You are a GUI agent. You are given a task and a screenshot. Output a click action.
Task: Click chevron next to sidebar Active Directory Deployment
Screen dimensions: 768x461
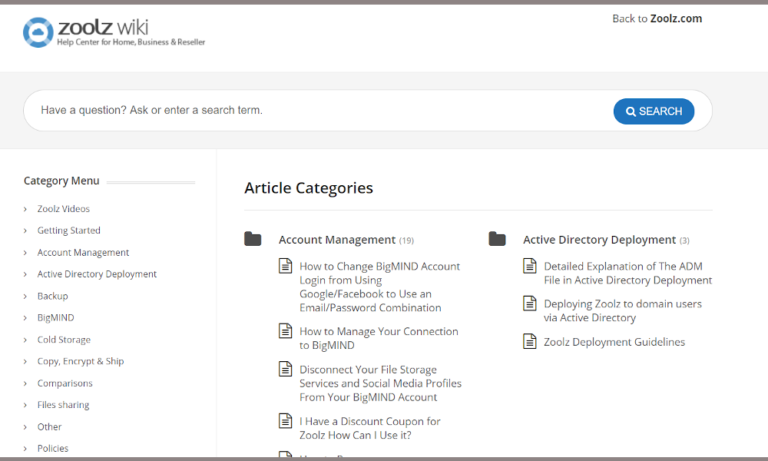click(25, 274)
